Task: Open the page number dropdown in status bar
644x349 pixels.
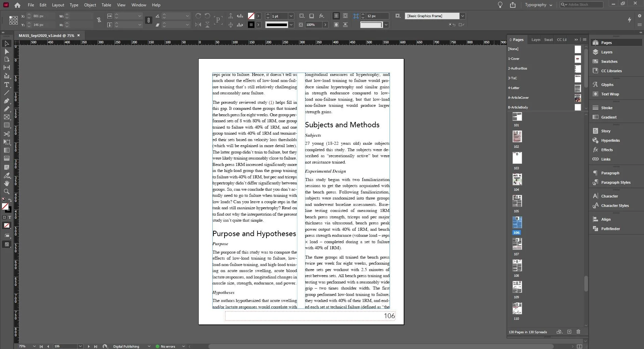Action: click(x=80, y=346)
